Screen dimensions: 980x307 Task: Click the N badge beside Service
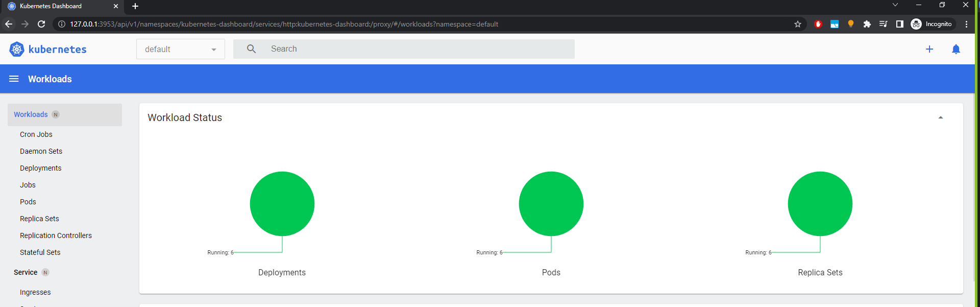click(45, 272)
